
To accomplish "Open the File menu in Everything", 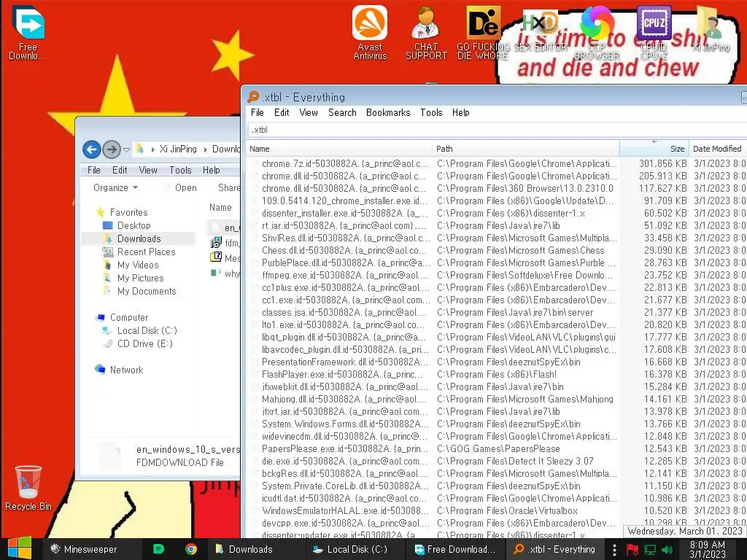I will [x=258, y=112].
